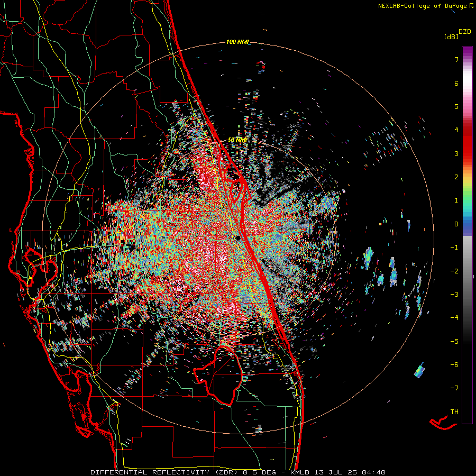This screenshot has height=476, width=476.
Task: Click the 0.5 DEG elevation text
Action: (x=260, y=472)
